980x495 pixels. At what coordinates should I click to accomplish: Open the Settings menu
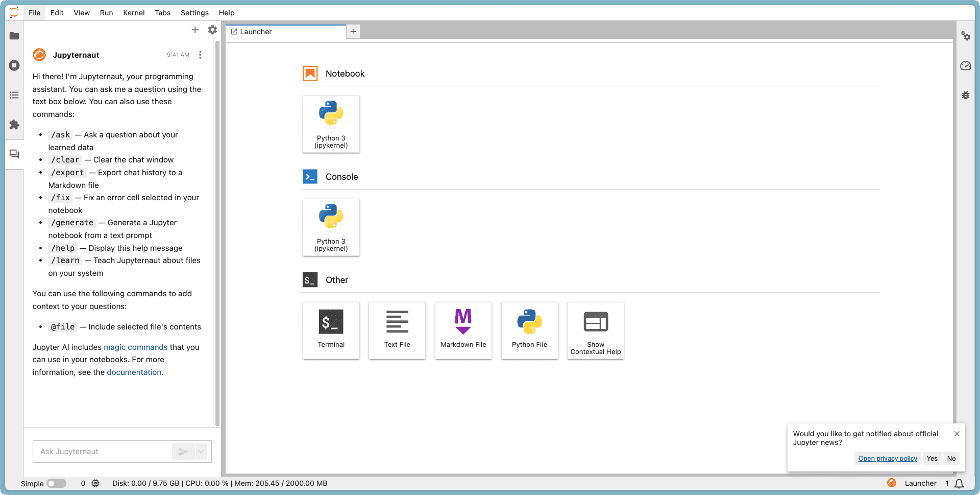(x=194, y=13)
